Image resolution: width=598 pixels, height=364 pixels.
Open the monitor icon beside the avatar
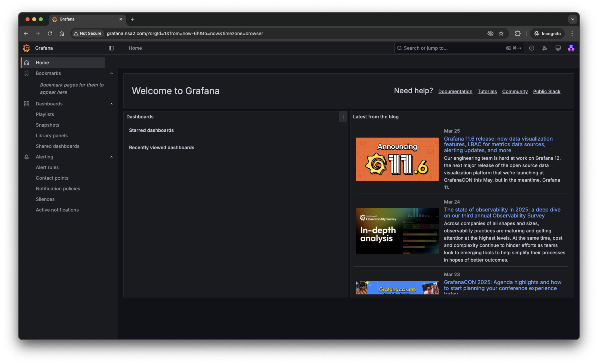coord(558,48)
